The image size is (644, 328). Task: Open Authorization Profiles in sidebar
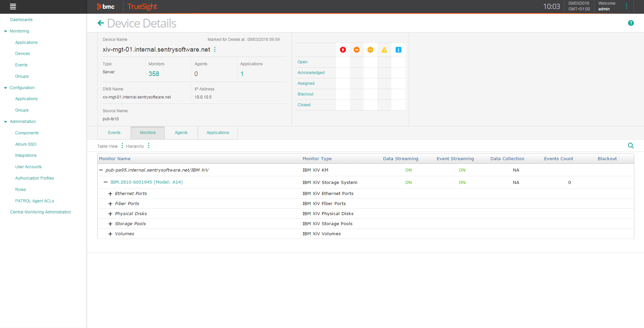click(35, 178)
